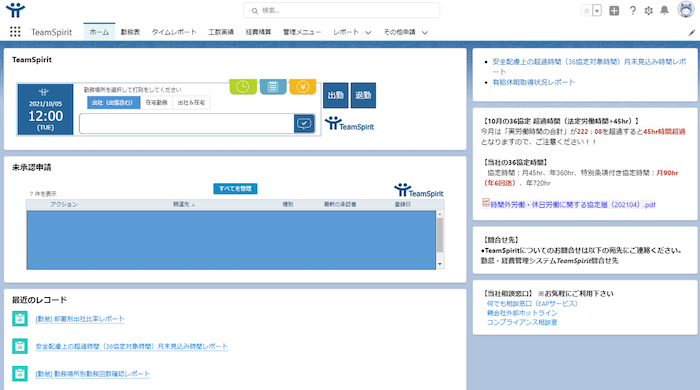Click the 登録日 column header
The width and height of the screenshot is (700, 390).
[402, 204]
